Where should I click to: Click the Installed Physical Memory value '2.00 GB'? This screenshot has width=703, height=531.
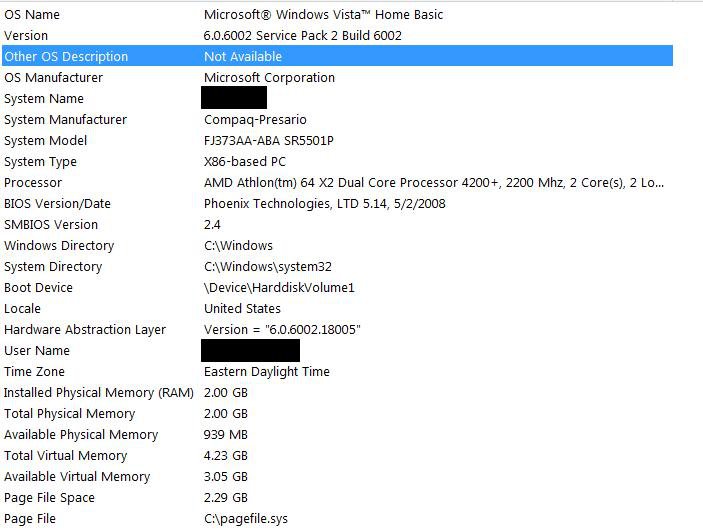click(x=226, y=393)
